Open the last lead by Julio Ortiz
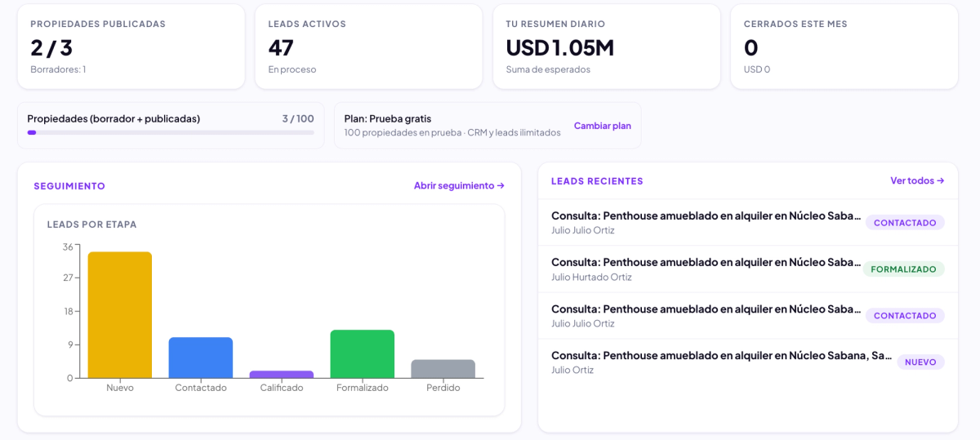 (x=748, y=362)
